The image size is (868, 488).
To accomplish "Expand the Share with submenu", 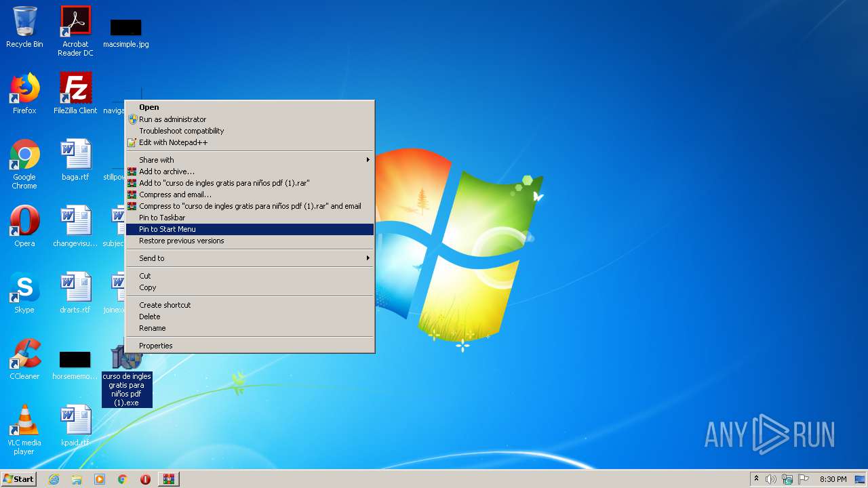I will coord(250,160).
